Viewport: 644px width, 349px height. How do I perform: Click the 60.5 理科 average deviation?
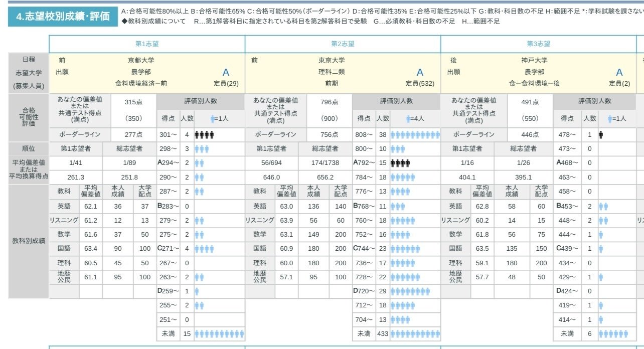coord(91,263)
